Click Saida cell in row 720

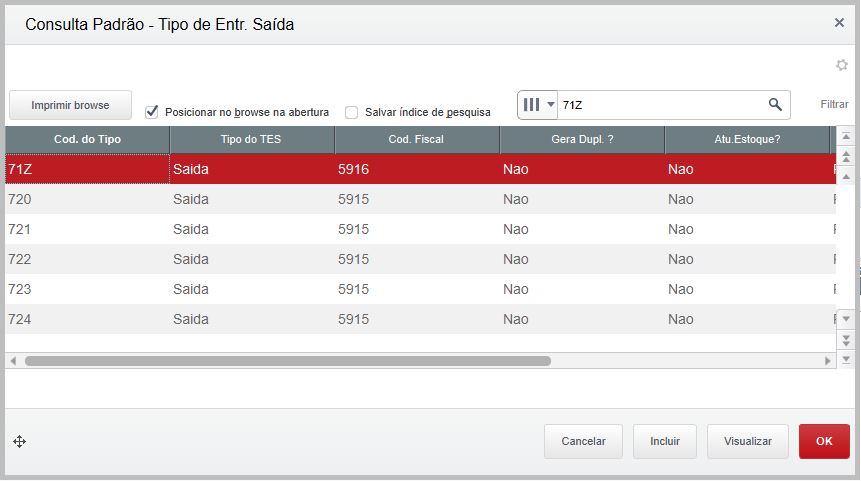tap(252, 199)
